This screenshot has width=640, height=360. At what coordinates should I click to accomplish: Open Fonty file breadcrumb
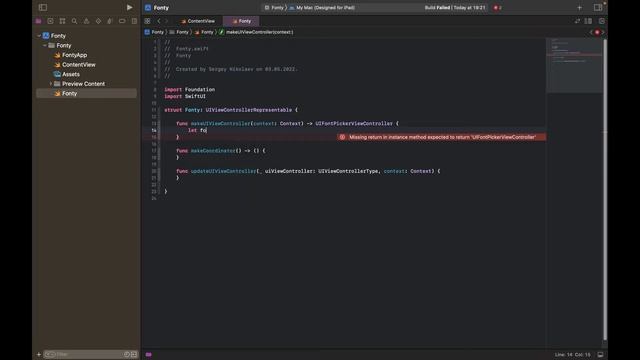[204, 32]
